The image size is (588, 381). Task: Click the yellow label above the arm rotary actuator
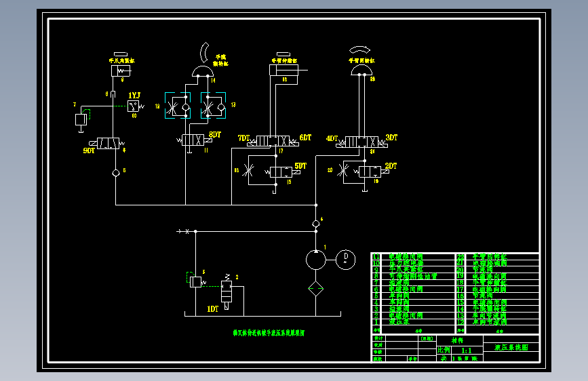point(361,60)
